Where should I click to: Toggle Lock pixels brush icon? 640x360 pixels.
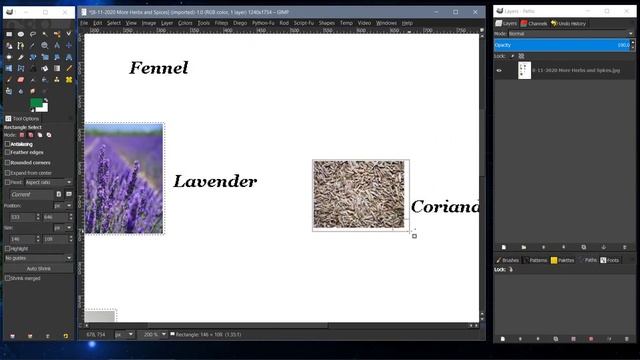pyautogui.click(x=512, y=56)
